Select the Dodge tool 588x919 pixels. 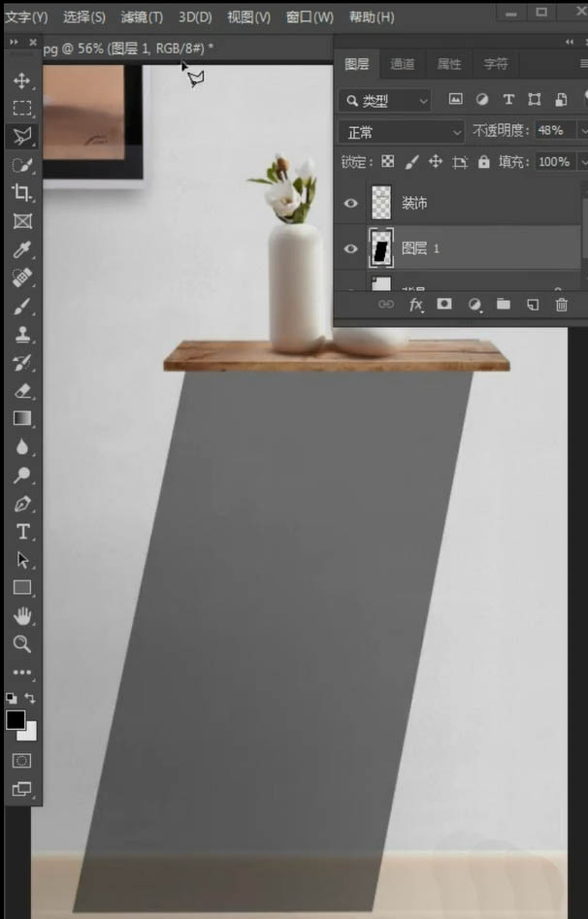pyautogui.click(x=21, y=475)
